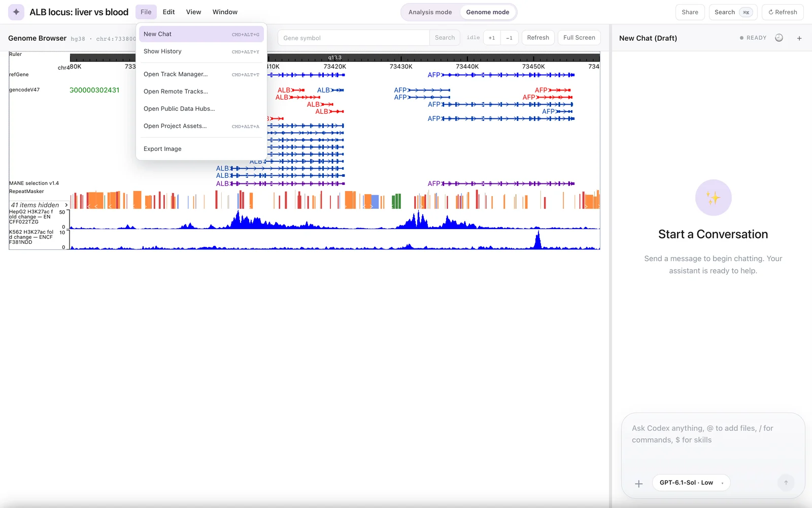Zoom with the +1 button
Image resolution: width=812 pixels, height=508 pixels.
(x=492, y=38)
